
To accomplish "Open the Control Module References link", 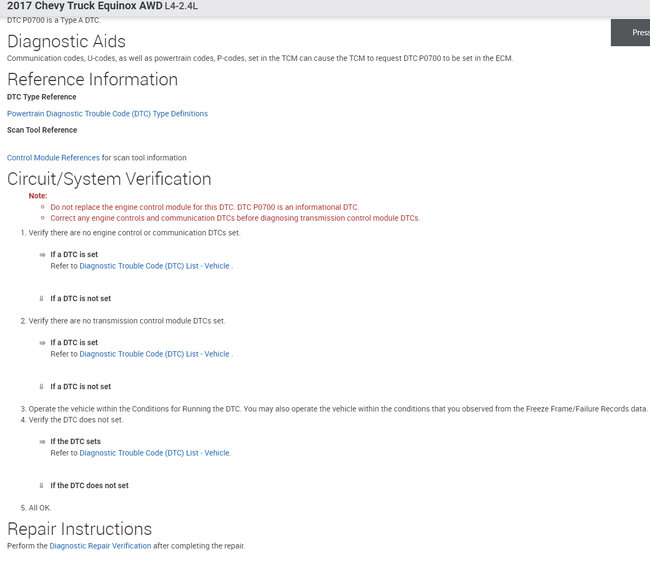I will coord(53,158).
